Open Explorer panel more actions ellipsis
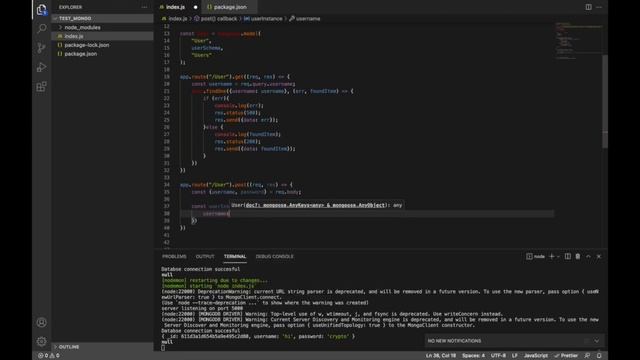This screenshot has width=640, height=360. coord(144,7)
